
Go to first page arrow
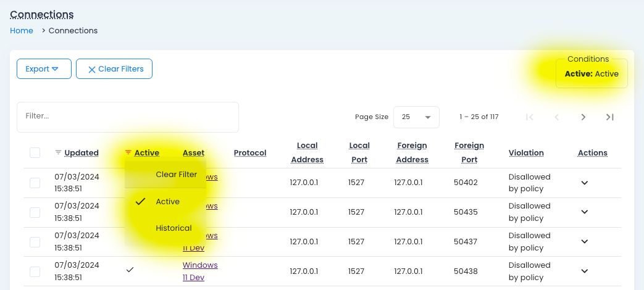coord(529,117)
